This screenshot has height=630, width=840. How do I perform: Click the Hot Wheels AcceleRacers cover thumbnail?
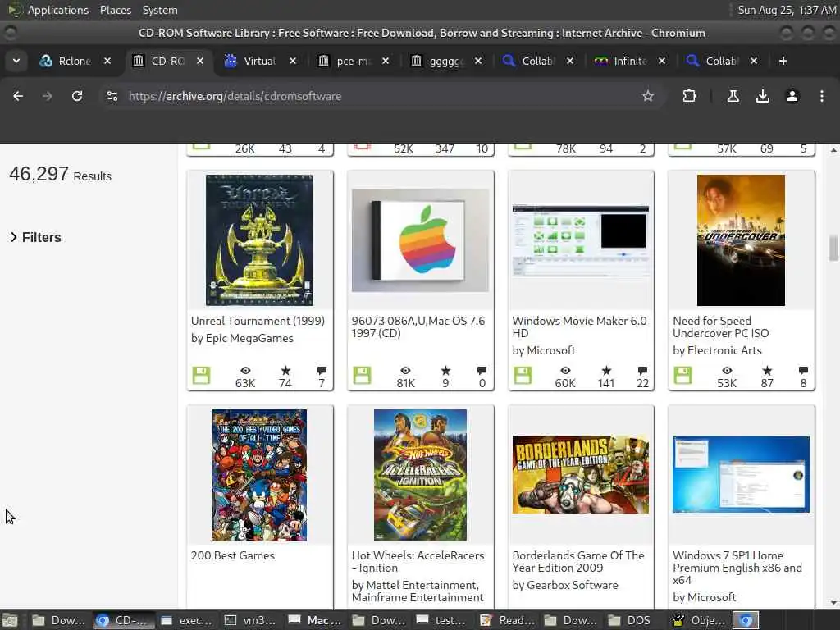point(420,475)
